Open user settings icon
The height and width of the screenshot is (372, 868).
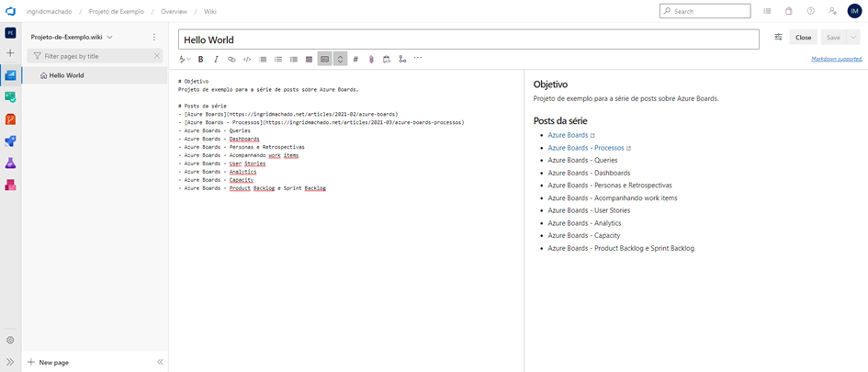coord(832,11)
